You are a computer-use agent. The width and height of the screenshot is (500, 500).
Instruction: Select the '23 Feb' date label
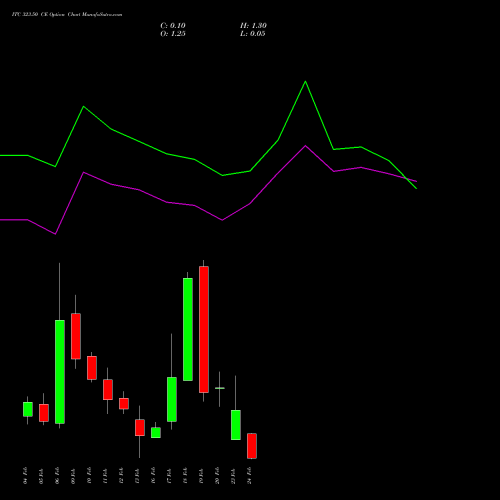click(234, 475)
